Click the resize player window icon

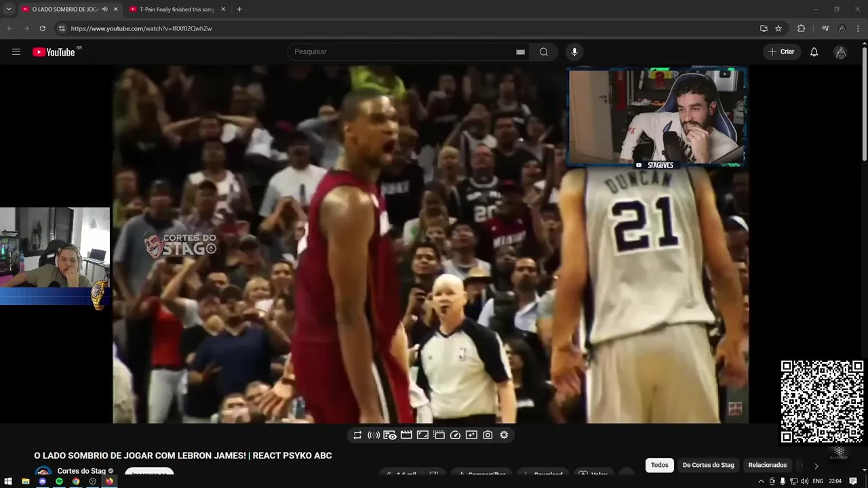point(422,435)
